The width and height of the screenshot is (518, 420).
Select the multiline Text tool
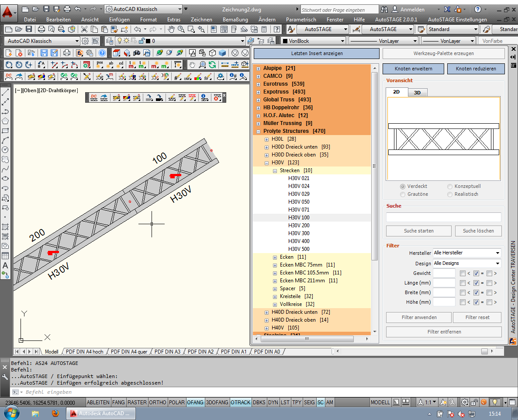[x=5, y=265]
